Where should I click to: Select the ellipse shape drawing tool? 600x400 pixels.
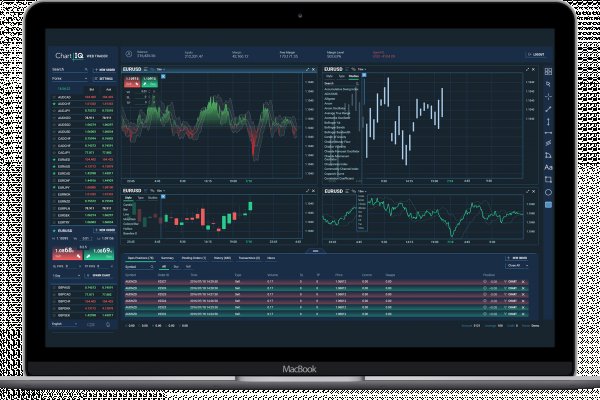click(x=548, y=191)
